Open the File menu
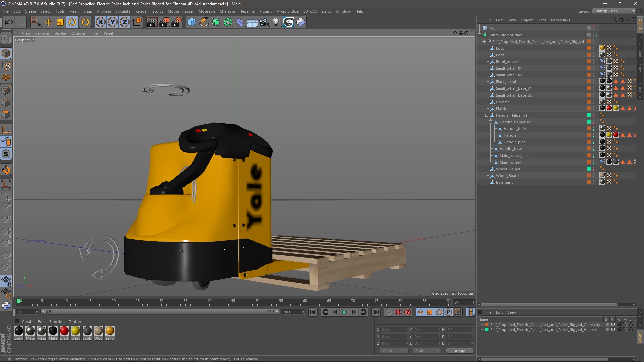Viewport: 644px width, 362px height. pyautogui.click(x=6, y=11)
